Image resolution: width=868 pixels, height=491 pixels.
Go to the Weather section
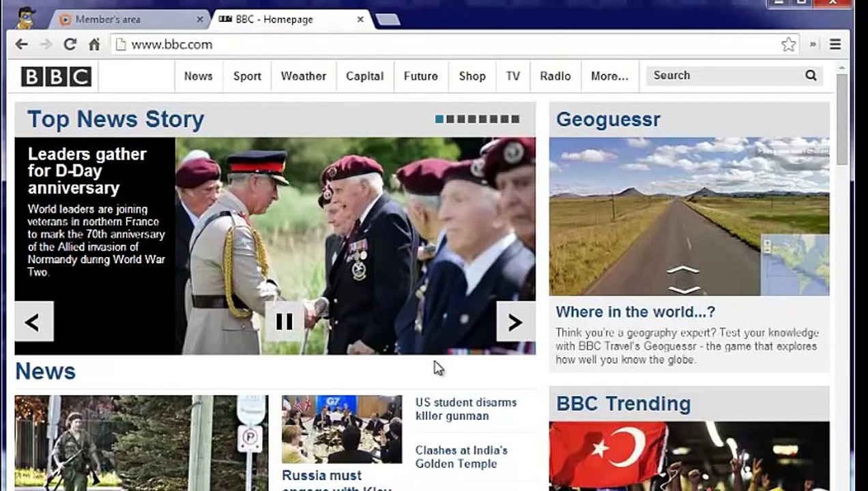point(303,76)
